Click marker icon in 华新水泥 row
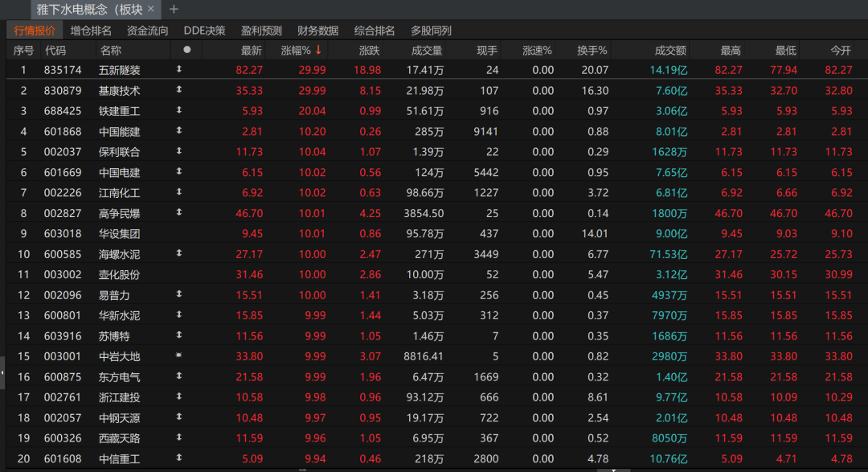The image size is (868, 472). [178, 314]
